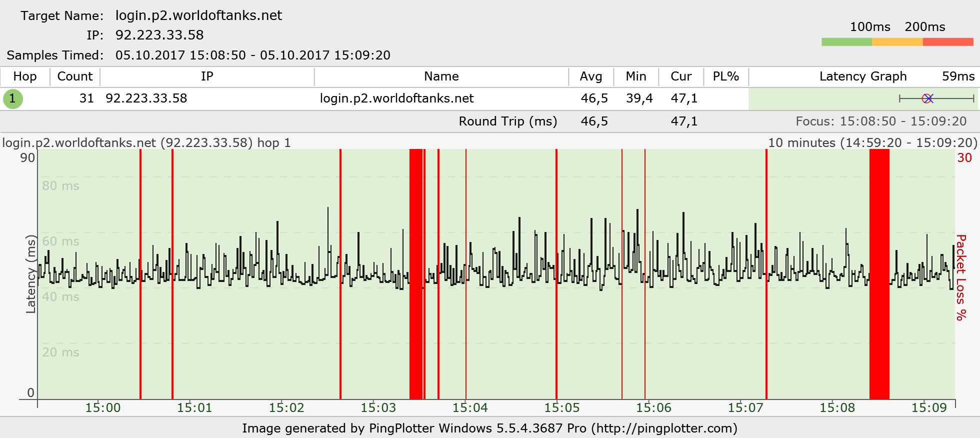Viewport: 980px width, 438px height.
Task: Click the thick packet loss bar near 15:03
Action: tap(416, 274)
